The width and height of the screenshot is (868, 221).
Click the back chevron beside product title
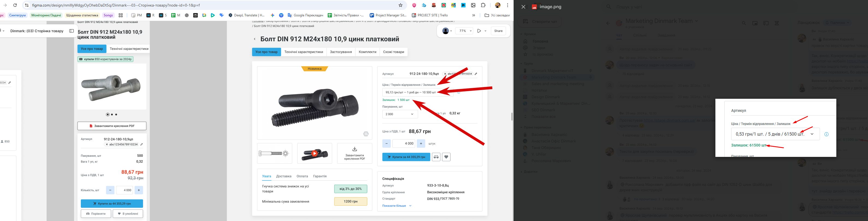[255, 39]
